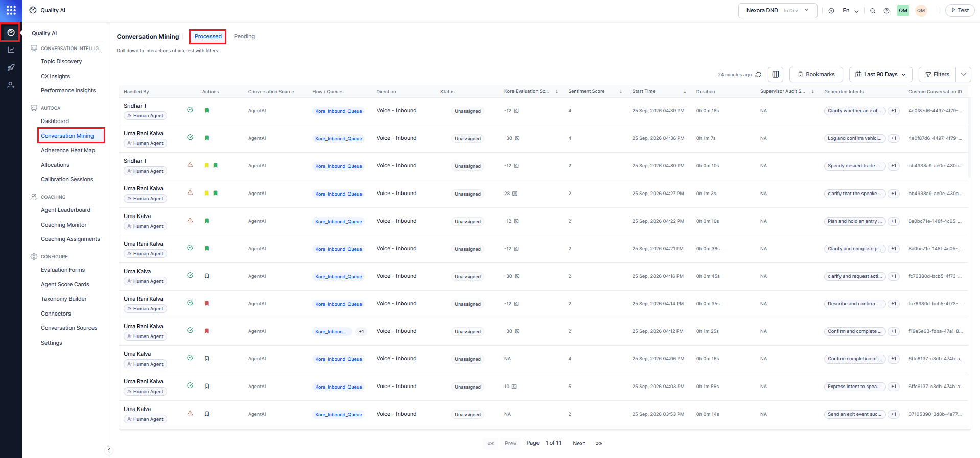Open the add-user icon in left rail
This screenshot has height=458, width=980.
coord(11,85)
